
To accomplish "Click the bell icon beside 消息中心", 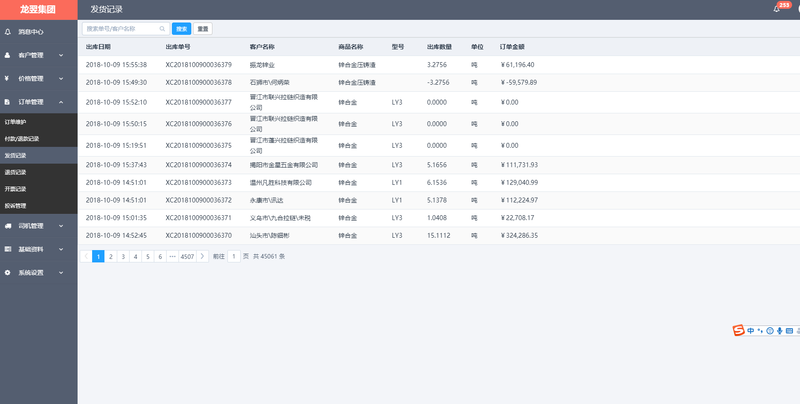I will tap(8, 32).
